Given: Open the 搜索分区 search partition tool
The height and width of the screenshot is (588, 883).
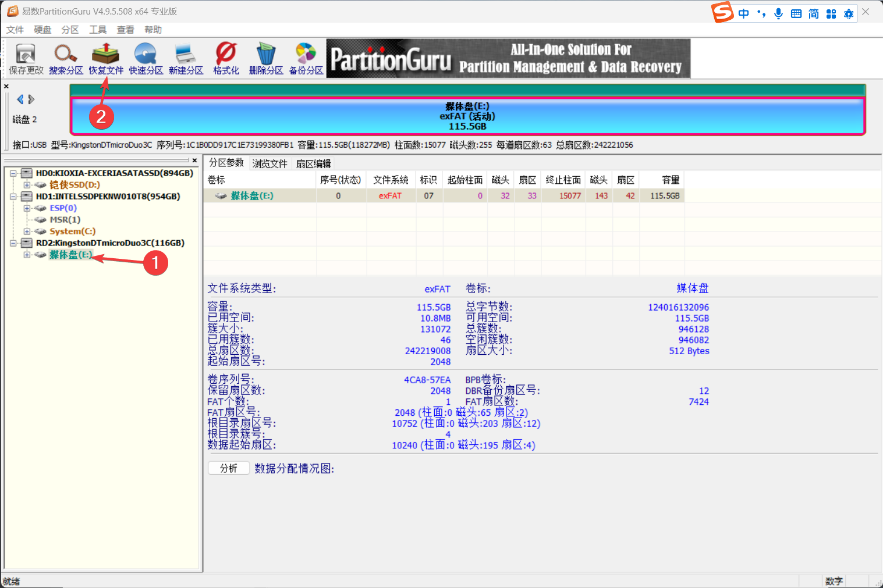Looking at the screenshot, I should pyautogui.click(x=66, y=59).
